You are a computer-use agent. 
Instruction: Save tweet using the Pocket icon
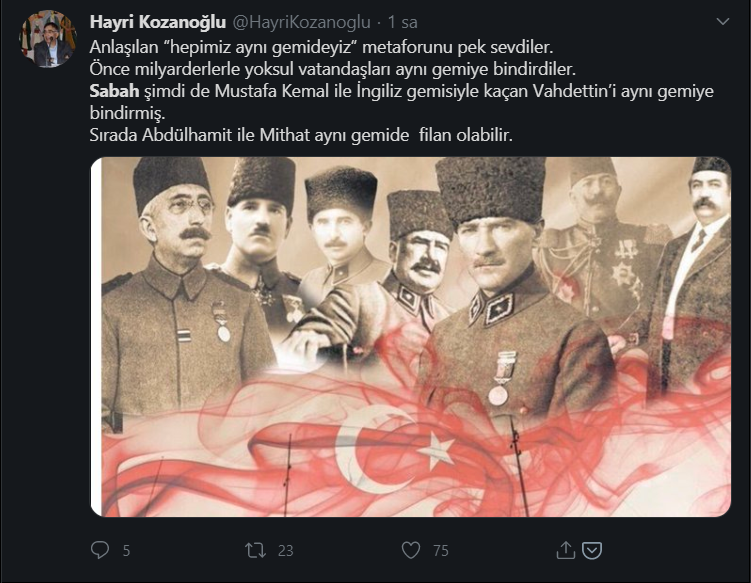[x=592, y=550]
